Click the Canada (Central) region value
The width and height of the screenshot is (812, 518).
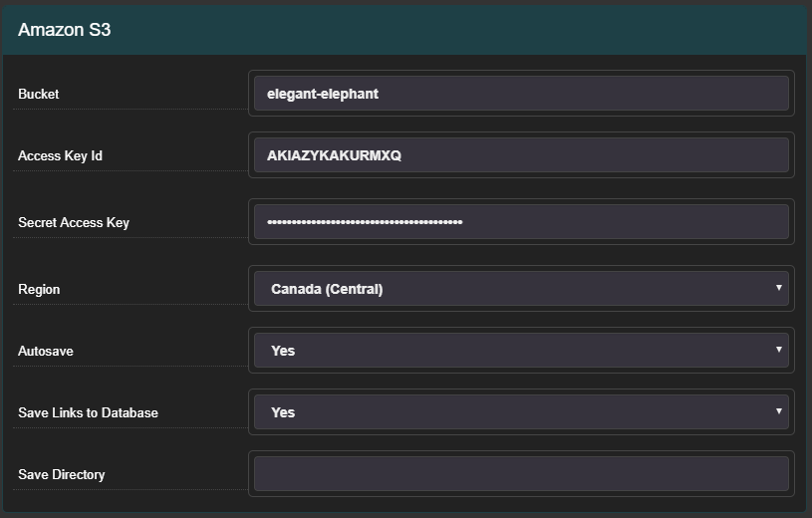327,289
